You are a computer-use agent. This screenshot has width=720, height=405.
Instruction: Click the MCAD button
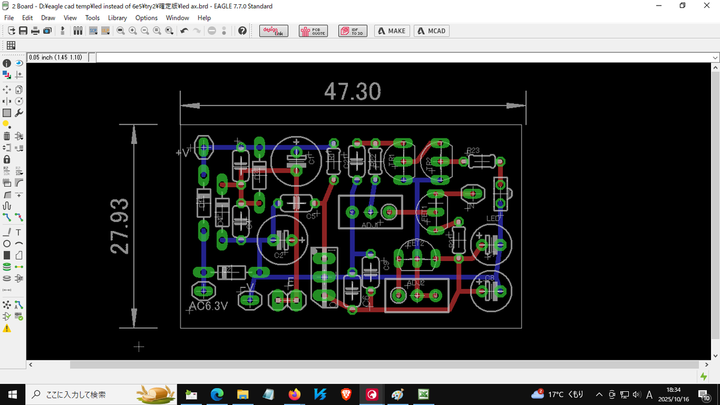tap(432, 31)
